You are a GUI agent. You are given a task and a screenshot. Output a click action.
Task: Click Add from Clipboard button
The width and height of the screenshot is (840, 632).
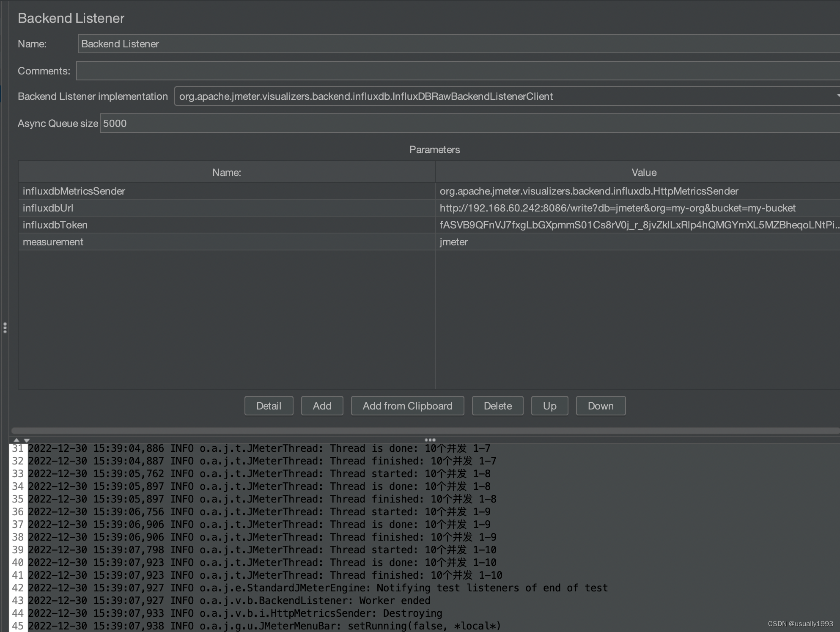(x=407, y=406)
